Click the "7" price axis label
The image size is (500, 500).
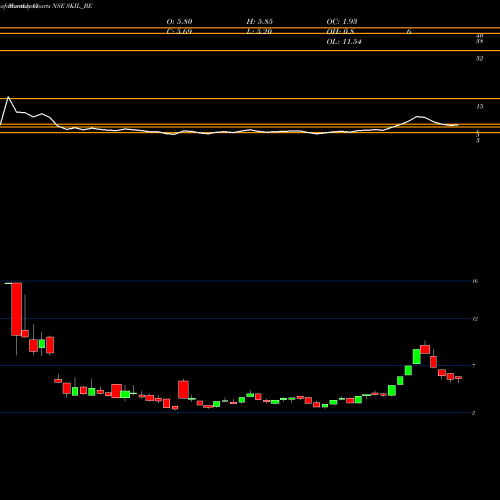[x=474, y=366]
